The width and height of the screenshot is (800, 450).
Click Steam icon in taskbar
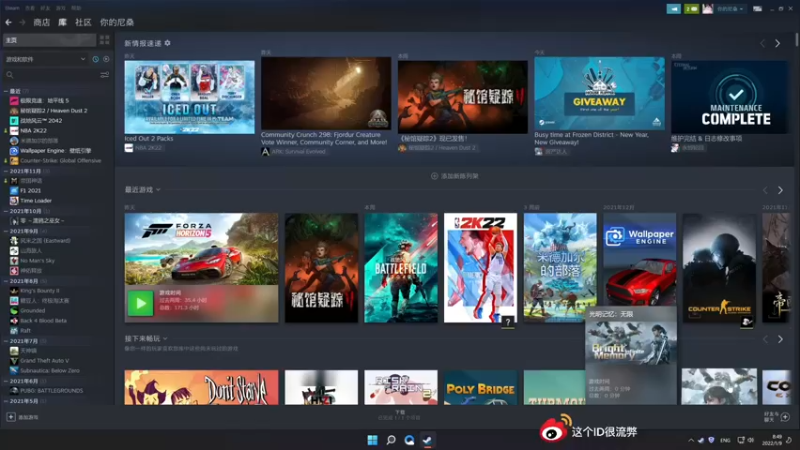[x=428, y=440]
